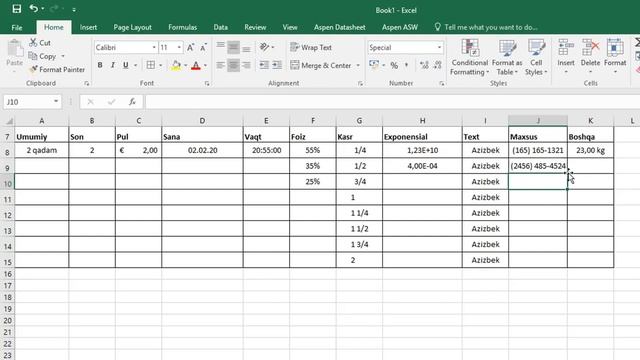Image resolution: width=640 pixels, height=360 pixels.
Task: Switch to the Aspen Datasheet tab
Action: pyautogui.click(x=340, y=27)
